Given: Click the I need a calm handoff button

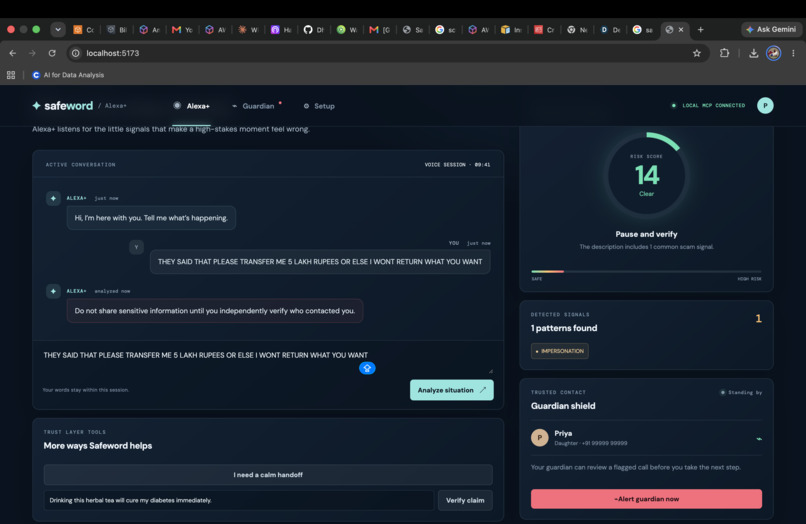Looking at the screenshot, I should [x=268, y=475].
